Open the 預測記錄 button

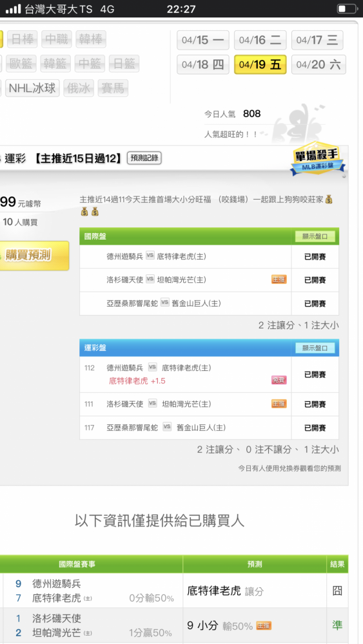pos(144,158)
